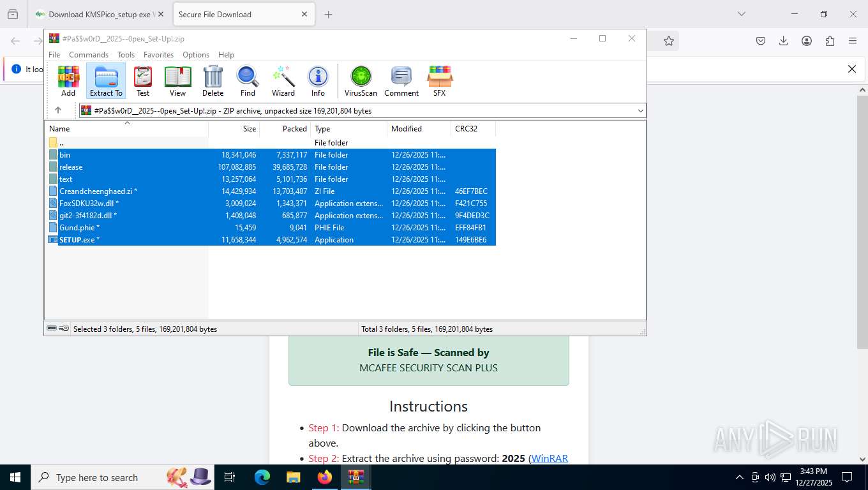Select the text folder row
This screenshot has width=868, height=490.
tap(272, 179)
